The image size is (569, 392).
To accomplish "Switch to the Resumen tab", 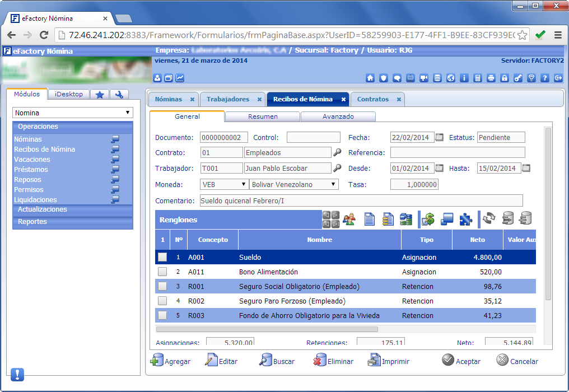I will click(263, 116).
